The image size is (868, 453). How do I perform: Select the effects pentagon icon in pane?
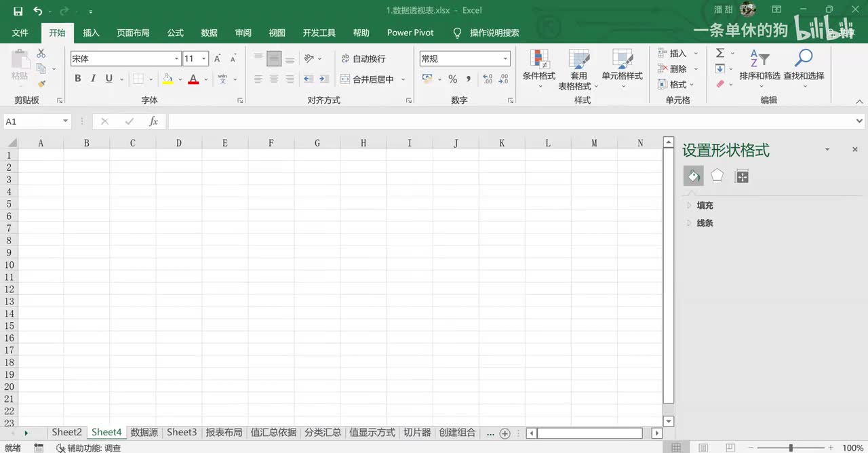pyautogui.click(x=717, y=176)
